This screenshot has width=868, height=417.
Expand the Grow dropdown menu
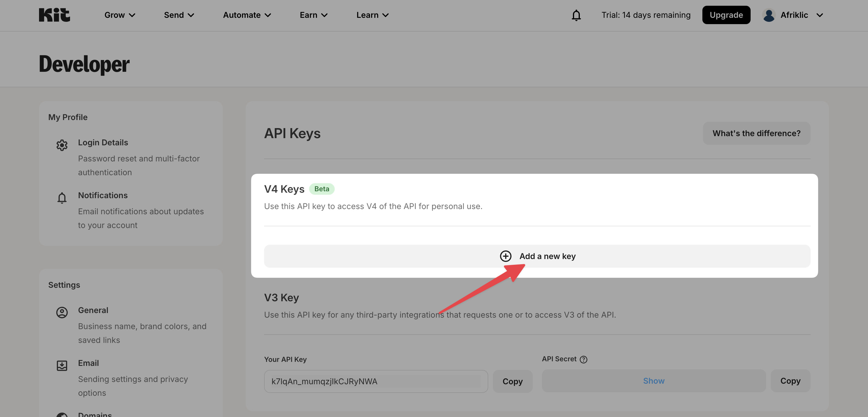[x=120, y=15]
